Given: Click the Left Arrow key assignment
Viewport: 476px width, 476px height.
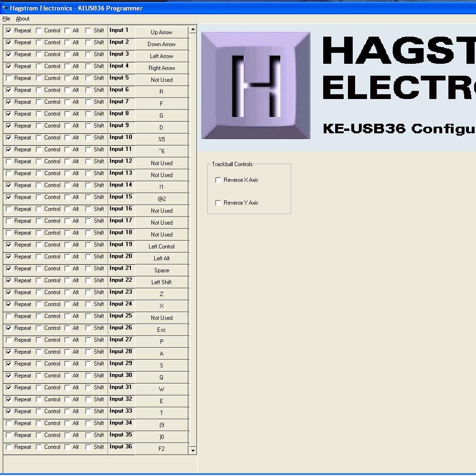Looking at the screenshot, I should point(161,56).
